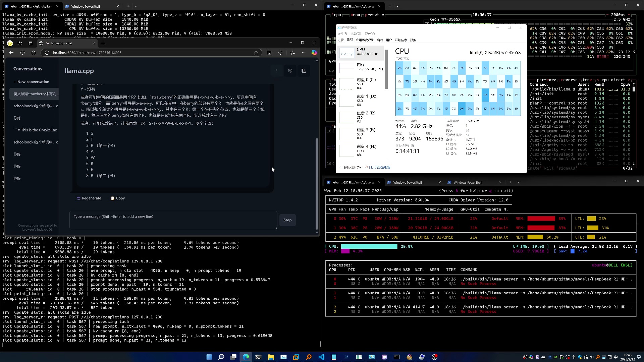
Task: Copy the chat response
Action: pos(118,198)
